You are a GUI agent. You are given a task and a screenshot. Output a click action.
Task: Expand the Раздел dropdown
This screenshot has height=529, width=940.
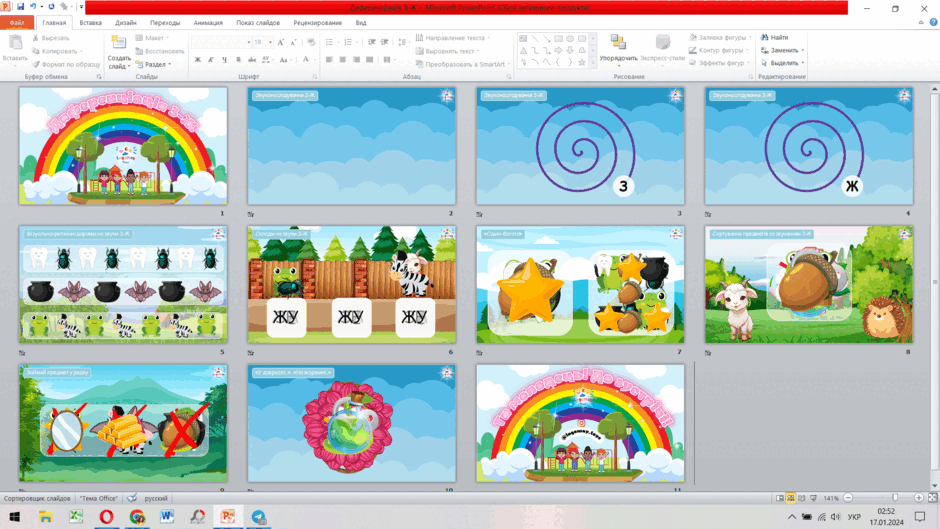tap(170, 64)
